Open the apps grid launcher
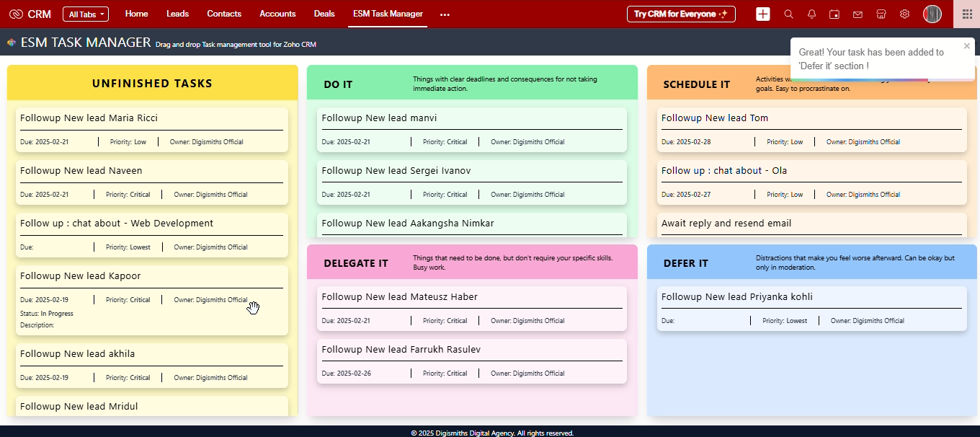This screenshot has width=980, height=437. [966, 14]
